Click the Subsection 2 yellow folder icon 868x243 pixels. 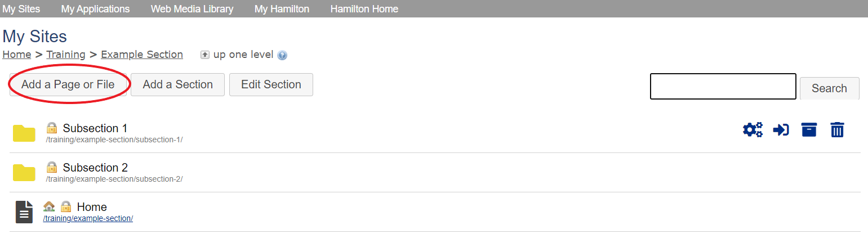click(x=24, y=173)
